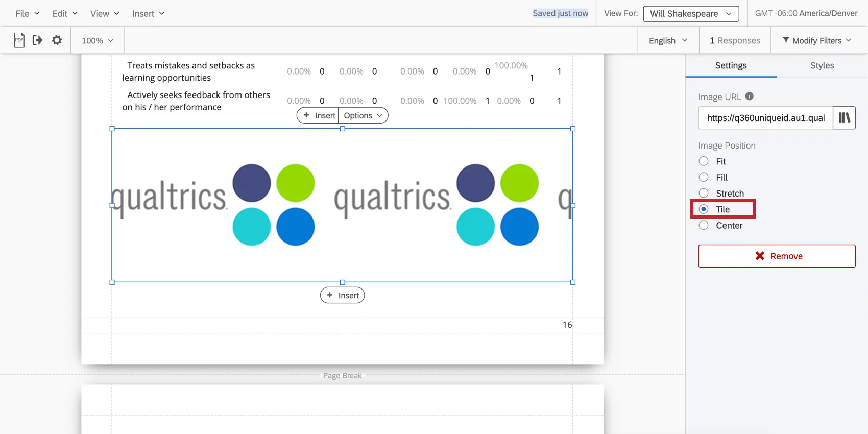Click the plus Insert below image
This screenshot has height=434, width=868.
(x=343, y=295)
